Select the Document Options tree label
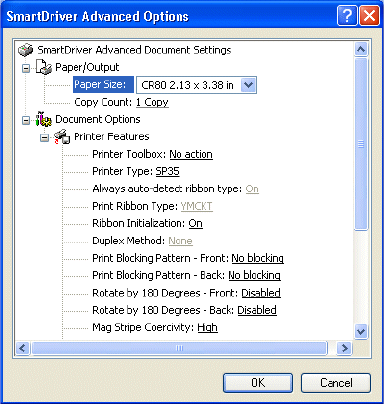The width and height of the screenshot is (384, 404). (x=98, y=119)
